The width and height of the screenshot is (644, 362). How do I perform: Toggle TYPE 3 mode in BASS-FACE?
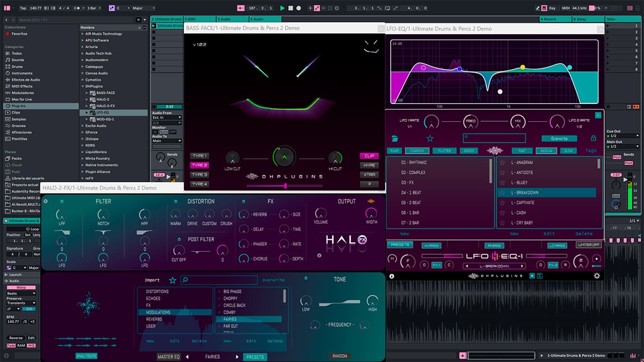tap(199, 175)
